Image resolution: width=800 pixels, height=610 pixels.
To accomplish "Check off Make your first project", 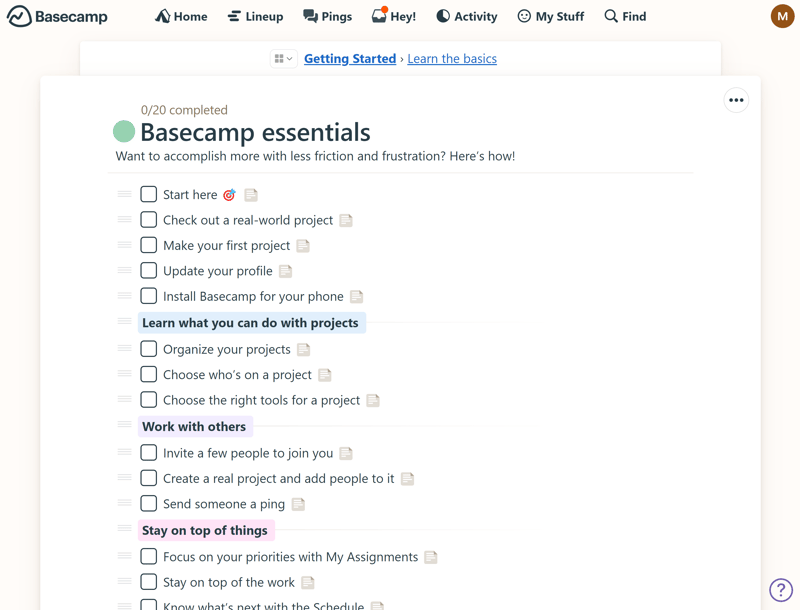I will point(148,245).
